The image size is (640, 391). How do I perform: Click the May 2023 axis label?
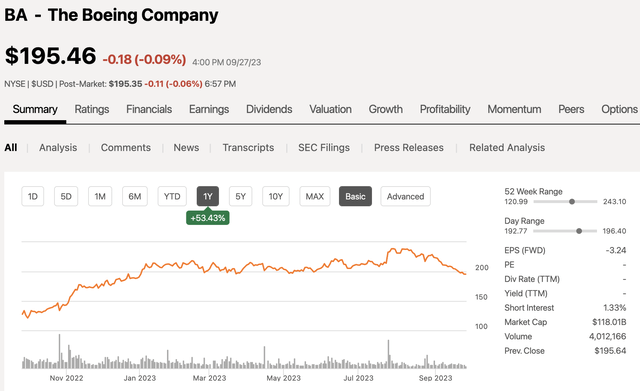click(x=284, y=378)
